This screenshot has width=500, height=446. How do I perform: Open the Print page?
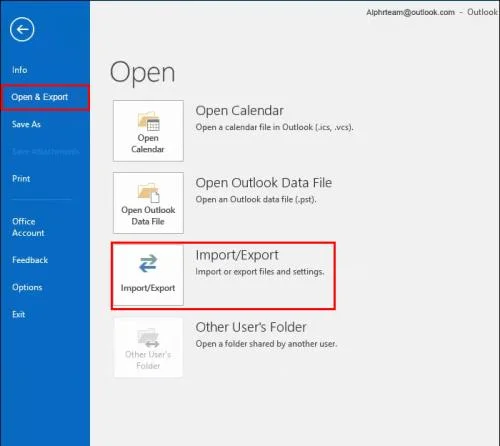point(21,179)
